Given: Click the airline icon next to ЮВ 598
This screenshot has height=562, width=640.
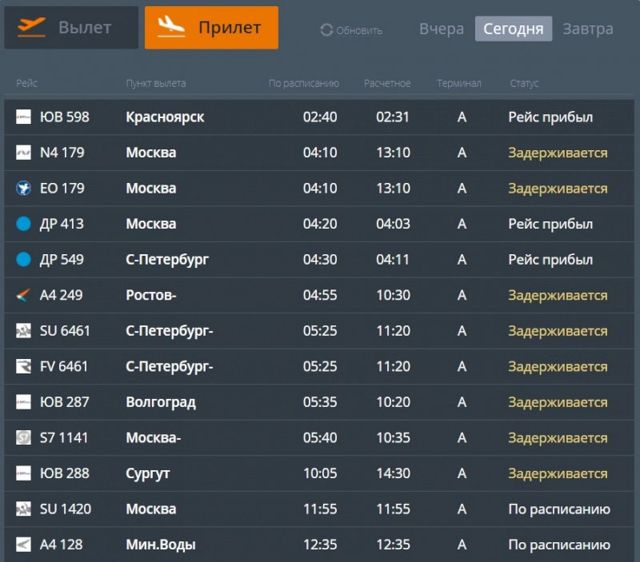Looking at the screenshot, I should [24, 117].
